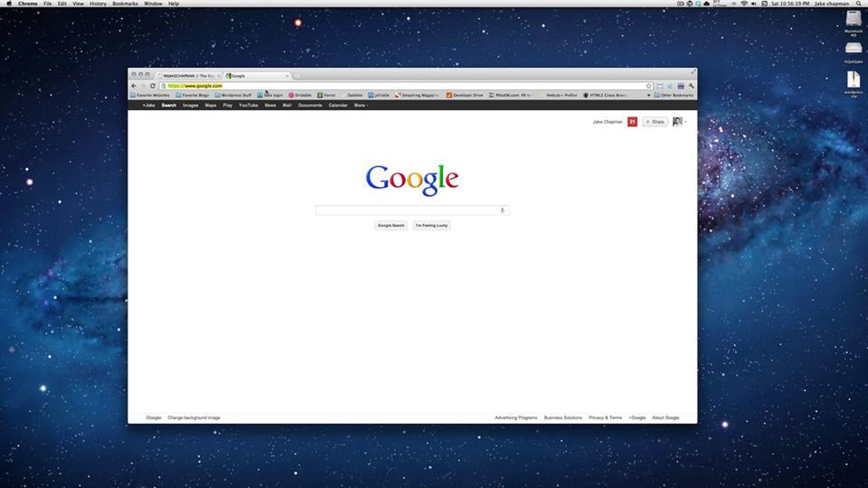
Task: Go back with the browser back arrow
Action: pyautogui.click(x=134, y=86)
